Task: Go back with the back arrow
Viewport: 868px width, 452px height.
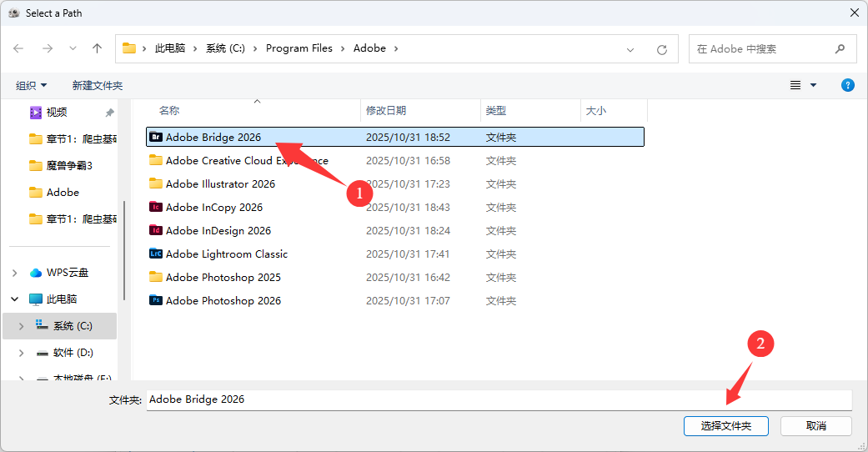Action: click(18, 48)
